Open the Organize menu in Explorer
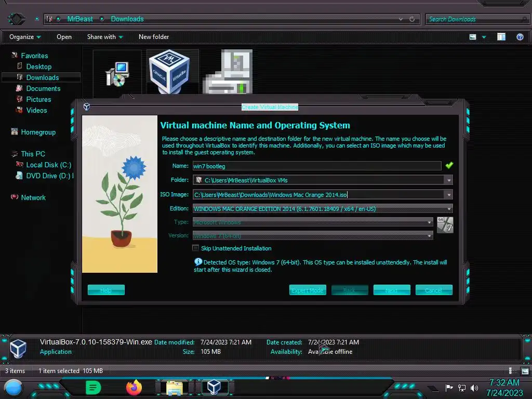The image size is (532, 399). pos(25,37)
